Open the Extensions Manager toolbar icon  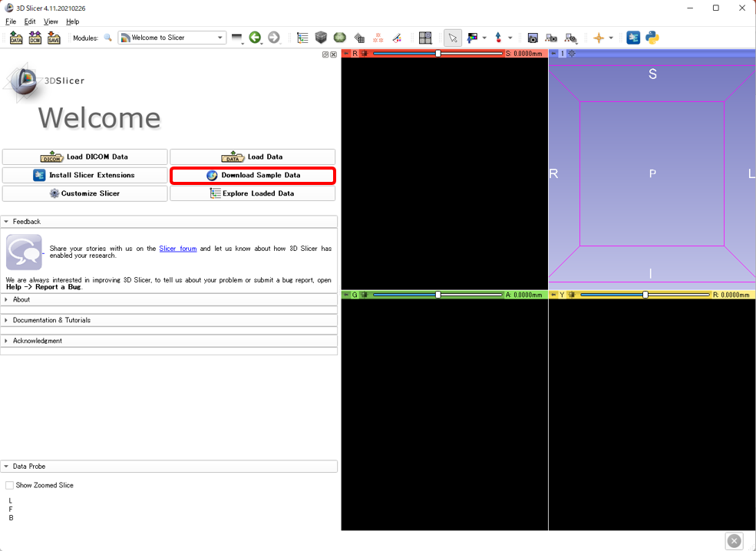[x=633, y=38]
